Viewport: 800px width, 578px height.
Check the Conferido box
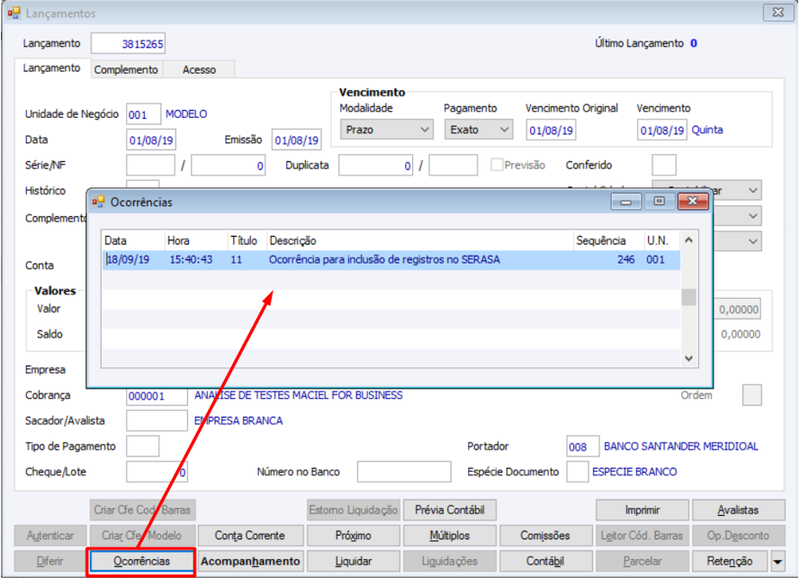tap(664, 165)
